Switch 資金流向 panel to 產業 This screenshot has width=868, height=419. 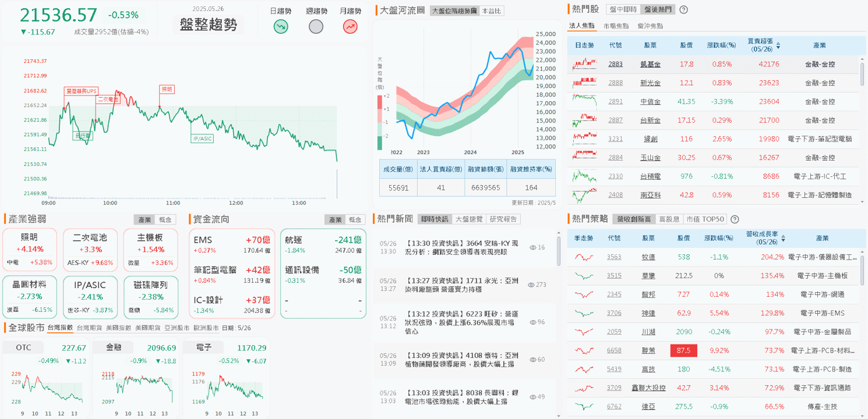click(x=335, y=219)
